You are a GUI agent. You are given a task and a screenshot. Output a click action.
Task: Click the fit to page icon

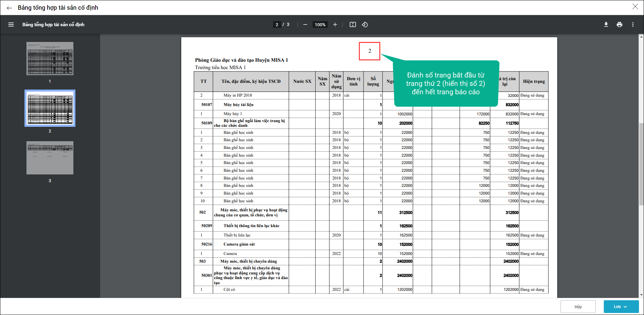352,24
